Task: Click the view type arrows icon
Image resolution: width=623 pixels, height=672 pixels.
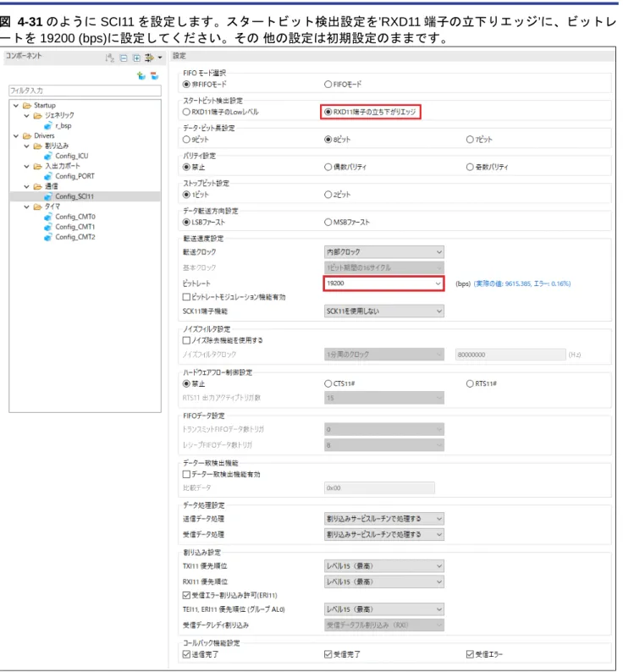Action: click(x=149, y=58)
